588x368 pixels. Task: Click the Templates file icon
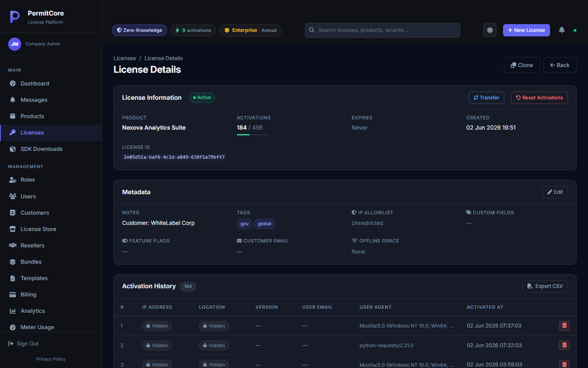(13, 278)
